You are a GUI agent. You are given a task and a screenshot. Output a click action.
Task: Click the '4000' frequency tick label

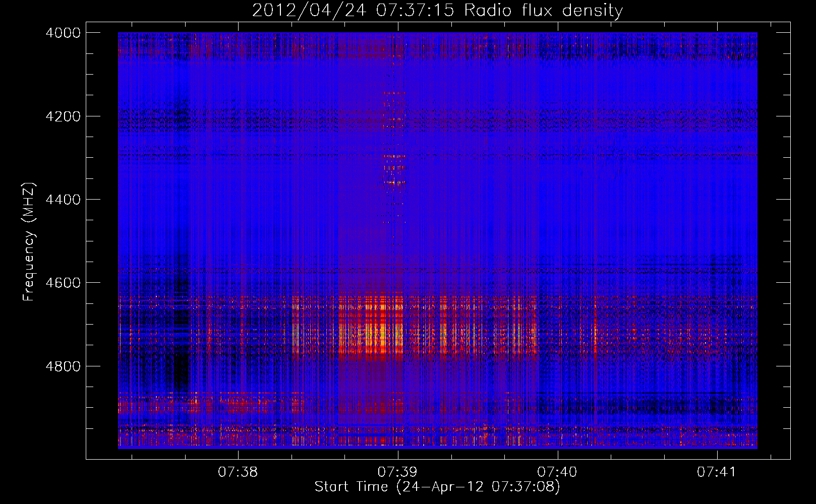(63, 33)
